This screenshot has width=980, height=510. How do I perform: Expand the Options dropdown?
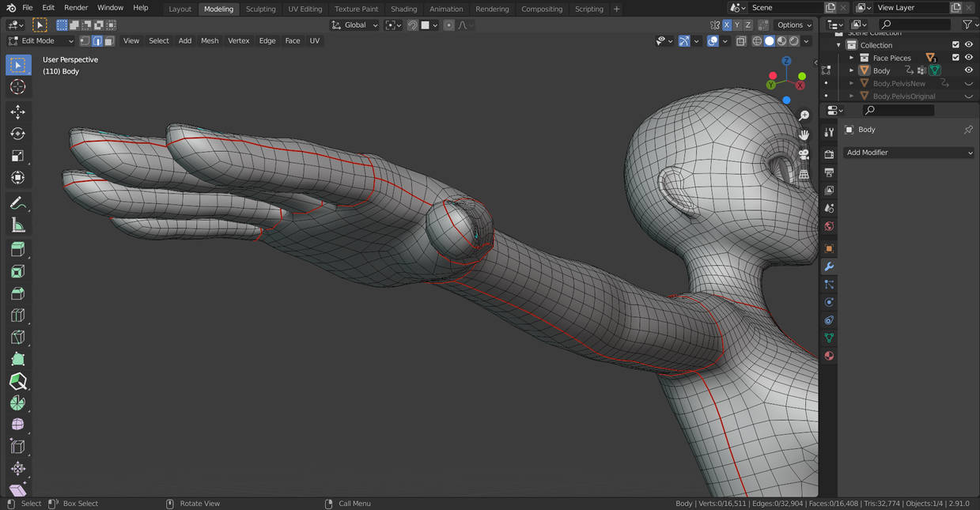(x=794, y=25)
